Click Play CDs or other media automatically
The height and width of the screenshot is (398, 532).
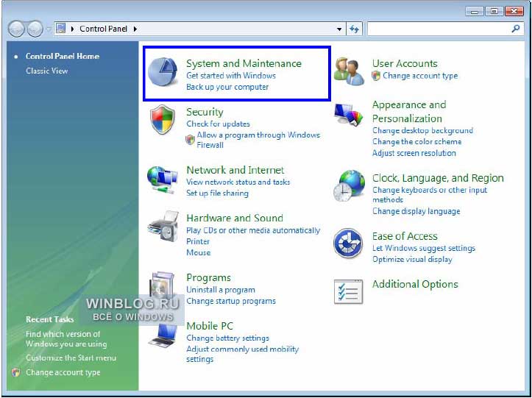click(x=253, y=230)
